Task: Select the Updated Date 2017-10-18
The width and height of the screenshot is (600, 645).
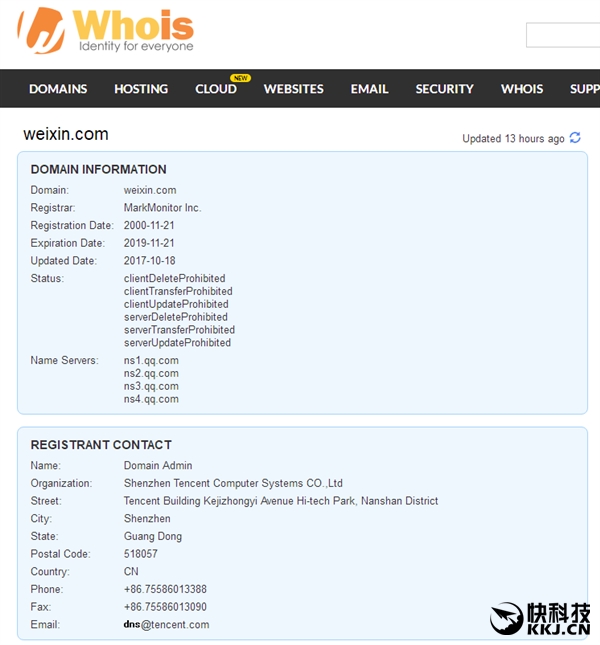Action: click(x=150, y=261)
